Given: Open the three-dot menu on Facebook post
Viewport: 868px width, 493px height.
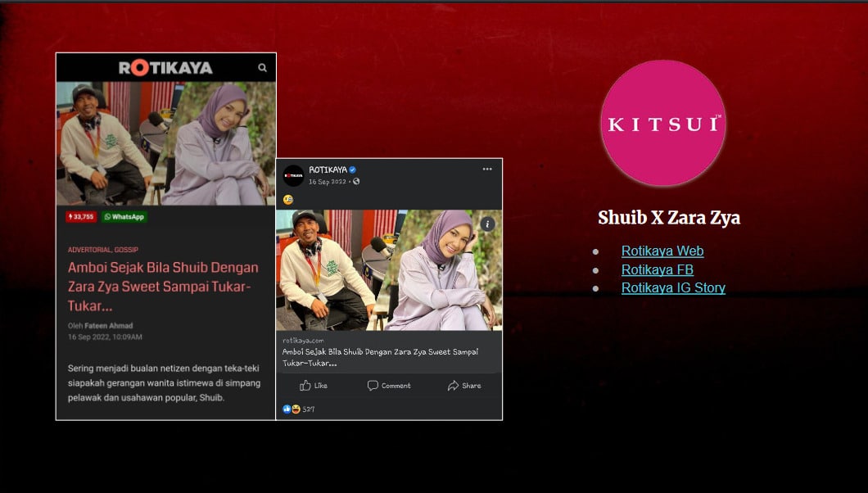Looking at the screenshot, I should [x=487, y=170].
